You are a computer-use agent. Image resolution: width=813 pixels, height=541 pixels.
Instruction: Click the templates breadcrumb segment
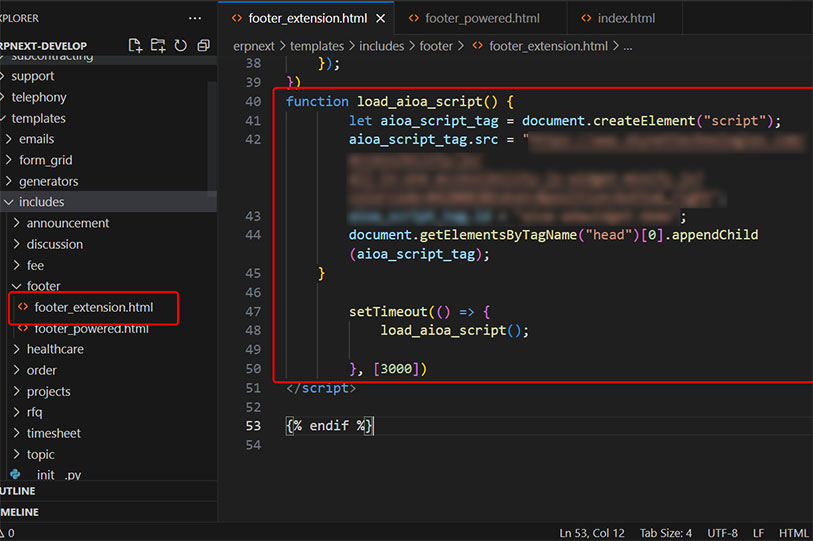[317, 46]
